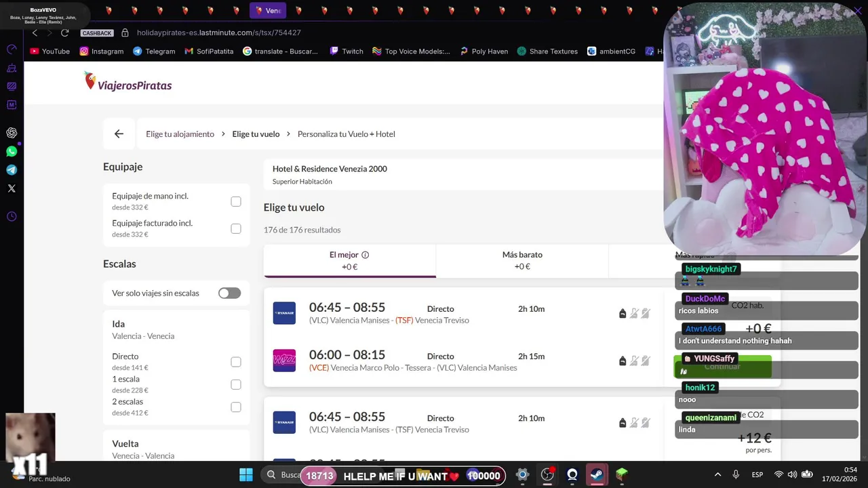Check the Ida Directo checkbox

click(x=236, y=362)
